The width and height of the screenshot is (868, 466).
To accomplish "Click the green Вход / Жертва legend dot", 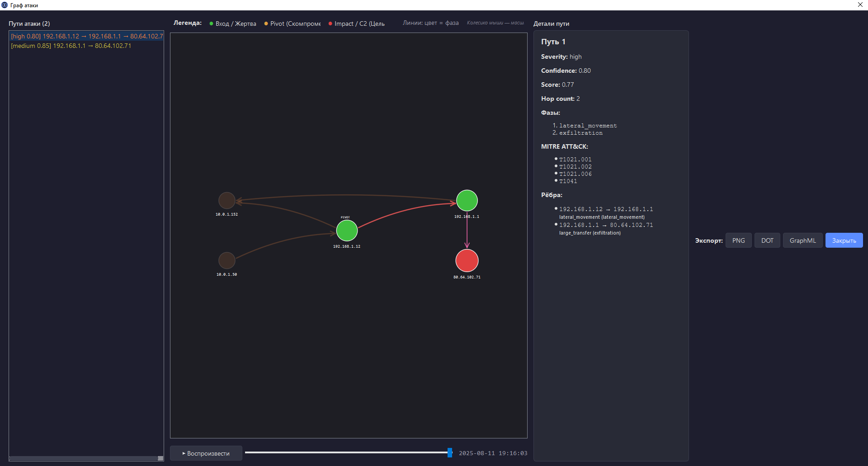I will pos(211,24).
